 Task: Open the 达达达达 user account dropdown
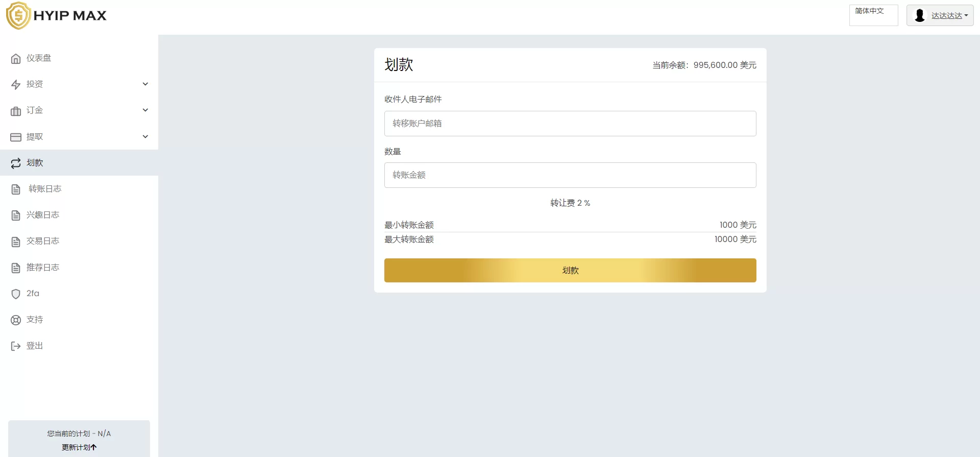pyautogui.click(x=940, y=16)
